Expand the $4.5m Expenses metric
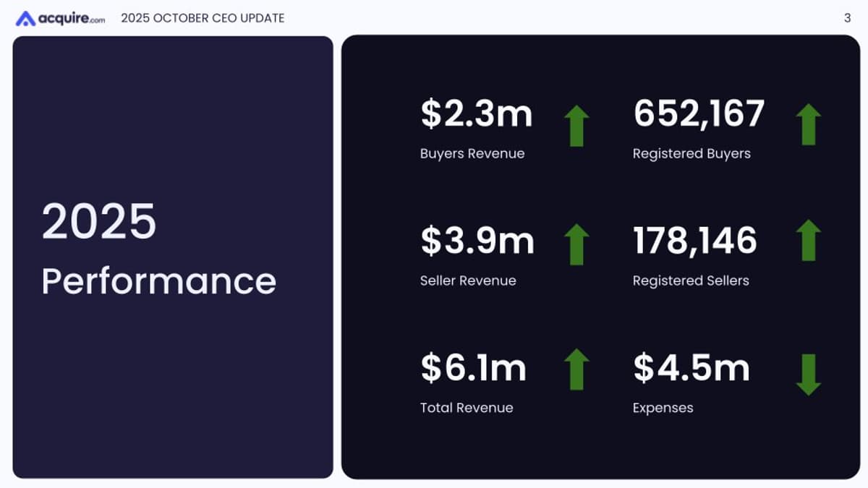Viewport: 868px width, 488px height. [691, 368]
